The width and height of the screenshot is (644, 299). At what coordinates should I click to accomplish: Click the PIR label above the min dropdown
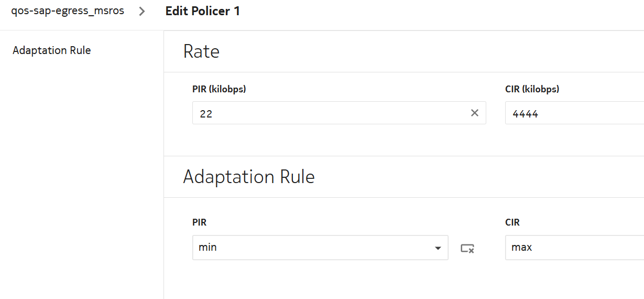(200, 222)
